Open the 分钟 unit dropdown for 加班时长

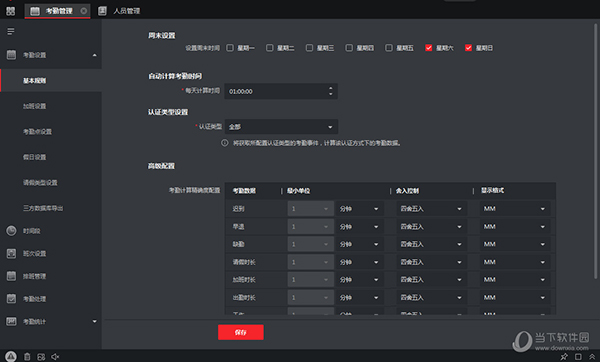[x=359, y=280]
